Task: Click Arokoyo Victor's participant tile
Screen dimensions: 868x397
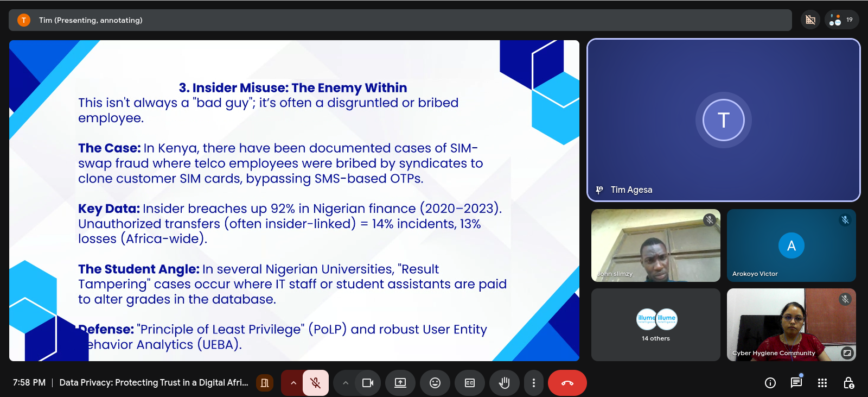Action: [x=791, y=245]
